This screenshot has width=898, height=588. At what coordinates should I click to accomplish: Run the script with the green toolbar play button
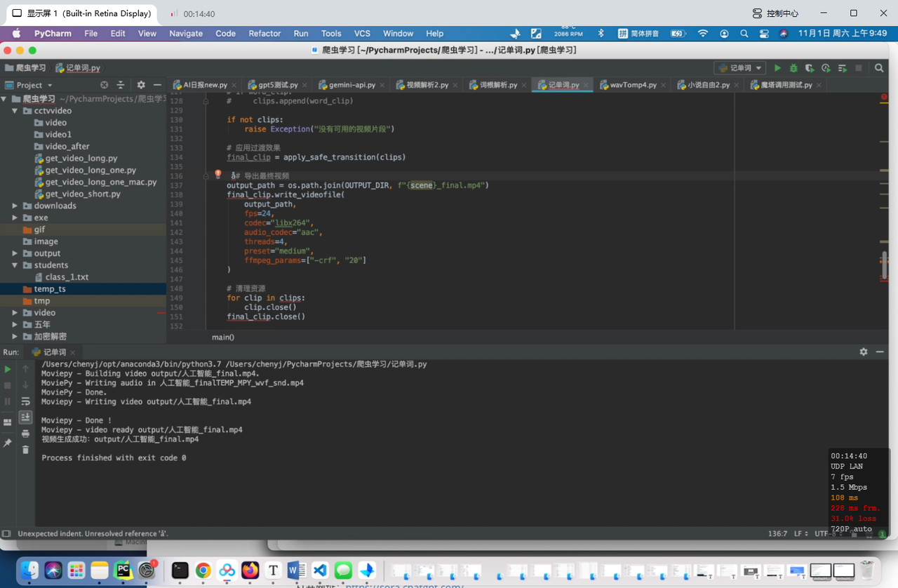pos(777,68)
